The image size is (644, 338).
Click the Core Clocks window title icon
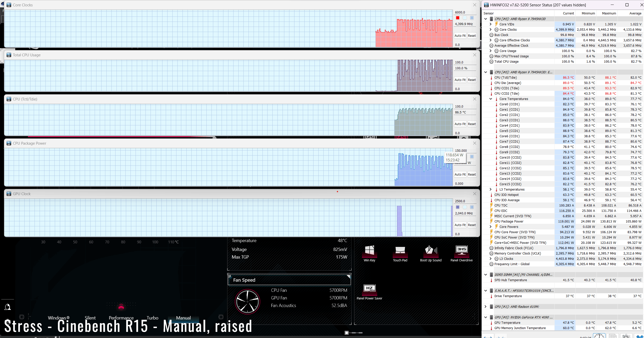(9, 5)
